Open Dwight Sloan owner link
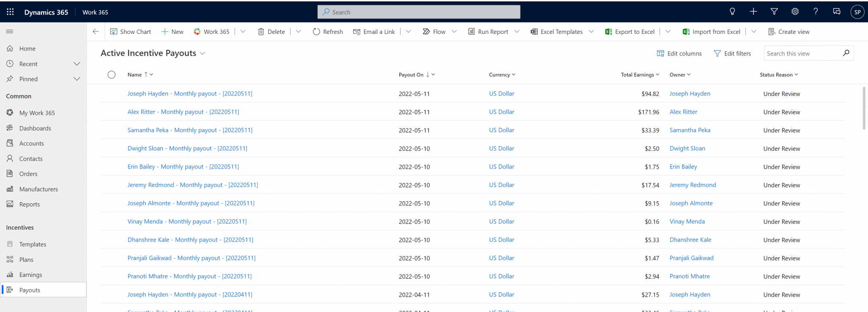This screenshot has height=312, width=868. pyautogui.click(x=687, y=149)
